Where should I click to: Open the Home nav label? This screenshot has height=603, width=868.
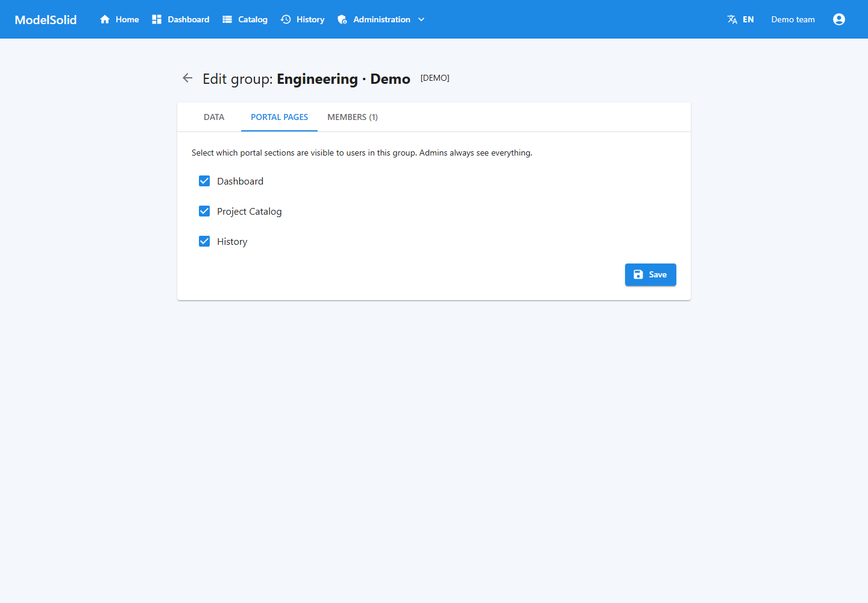127,19
